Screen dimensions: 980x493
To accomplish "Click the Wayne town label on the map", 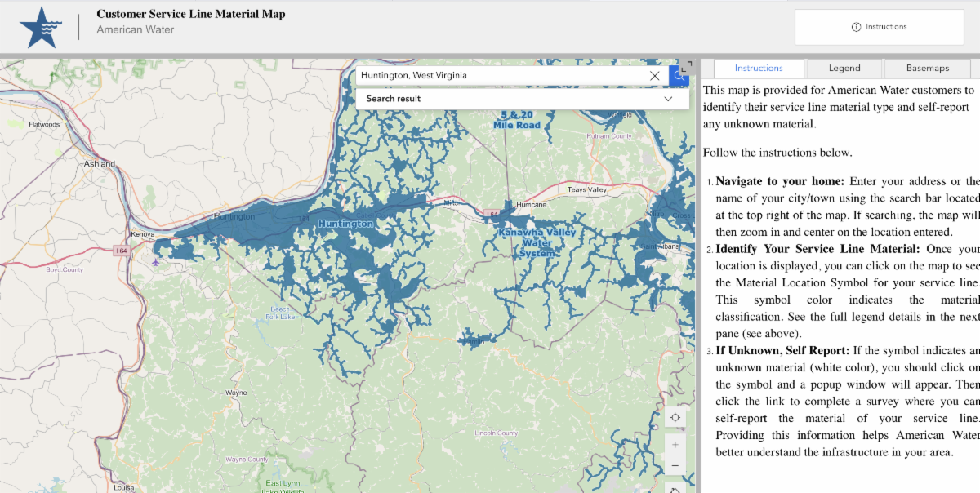I will (x=236, y=393).
